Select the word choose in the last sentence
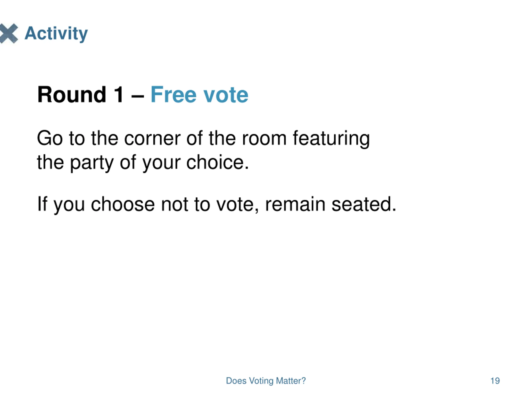 point(123,204)
